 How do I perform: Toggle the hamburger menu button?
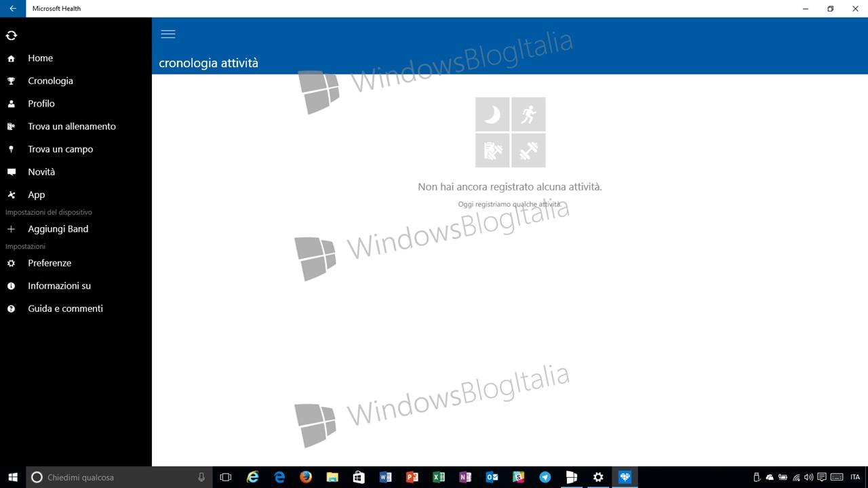click(168, 34)
